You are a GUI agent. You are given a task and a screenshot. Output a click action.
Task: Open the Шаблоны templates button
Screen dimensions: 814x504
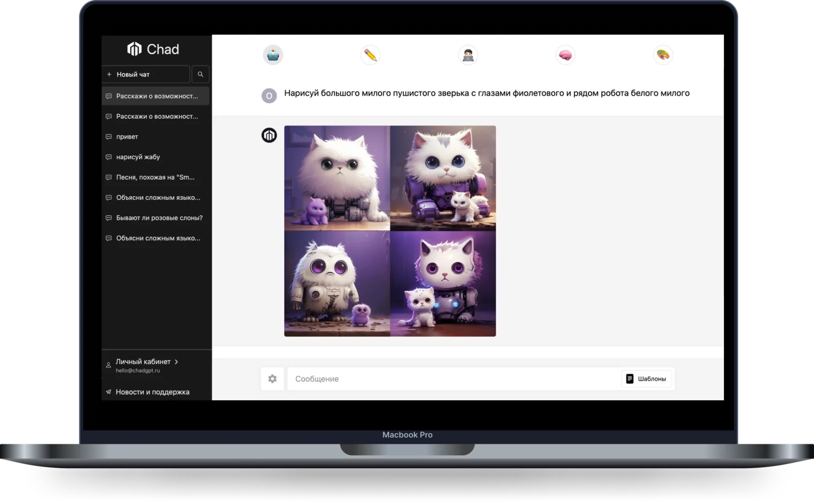646,379
